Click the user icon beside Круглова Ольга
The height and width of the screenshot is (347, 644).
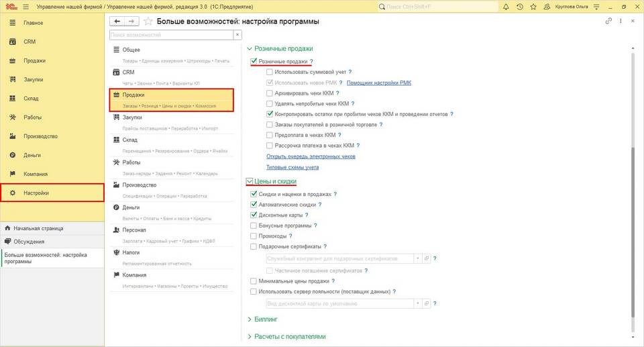[547, 7]
